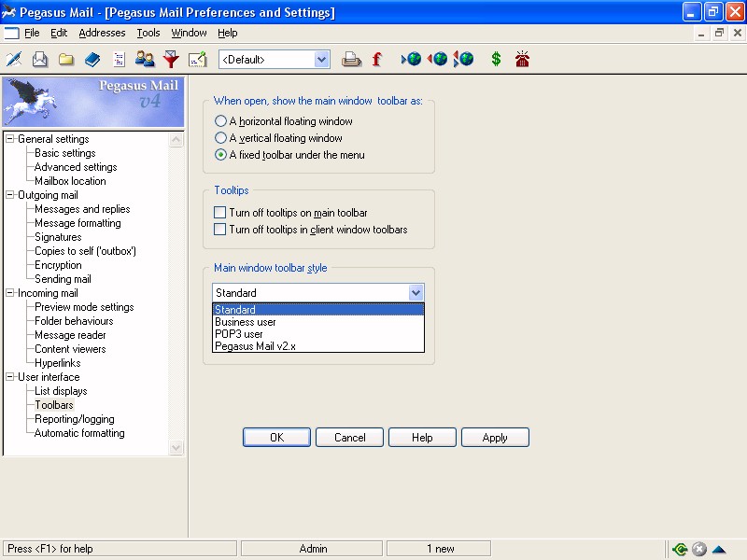Open the Tools menu
Screen dimensions: 747x560
148,33
